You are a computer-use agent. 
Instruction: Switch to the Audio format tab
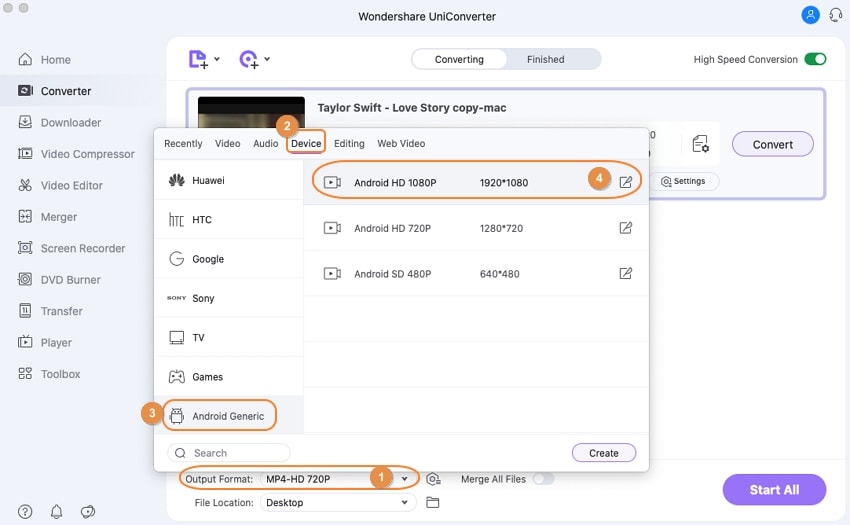266,144
